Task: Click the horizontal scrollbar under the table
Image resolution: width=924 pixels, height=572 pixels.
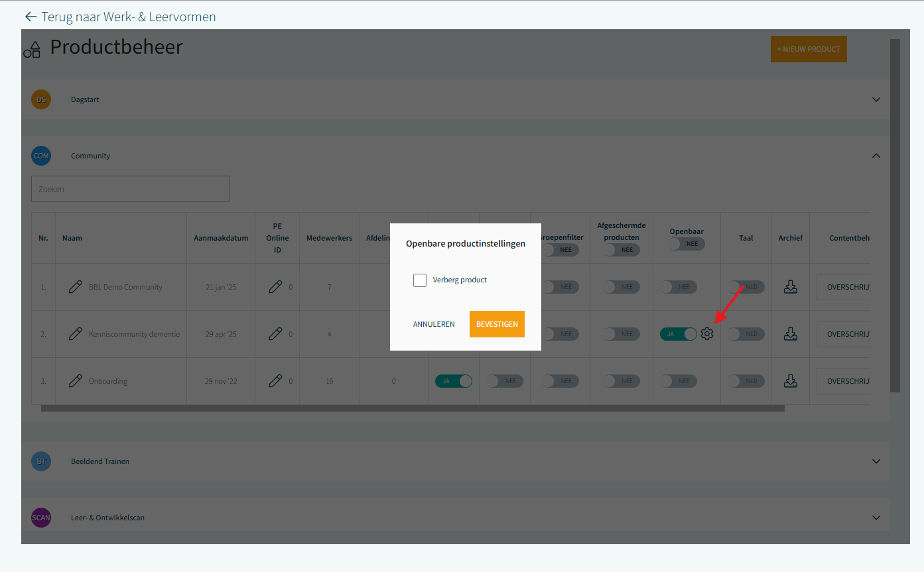Action: tap(413, 408)
